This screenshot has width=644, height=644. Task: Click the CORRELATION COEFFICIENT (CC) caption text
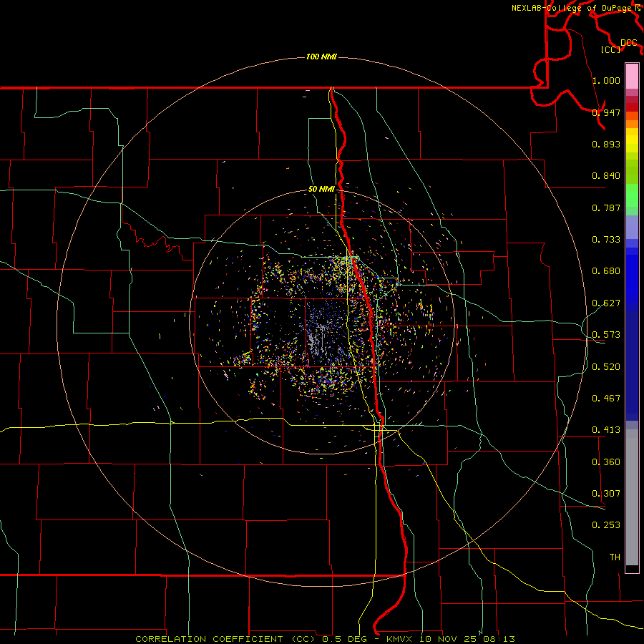[225, 639]
